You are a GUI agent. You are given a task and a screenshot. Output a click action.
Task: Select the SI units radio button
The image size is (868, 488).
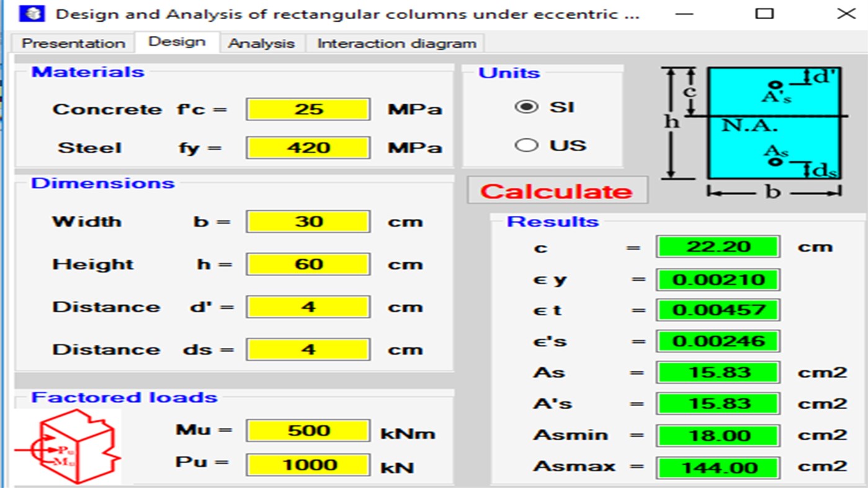point(527,106)
